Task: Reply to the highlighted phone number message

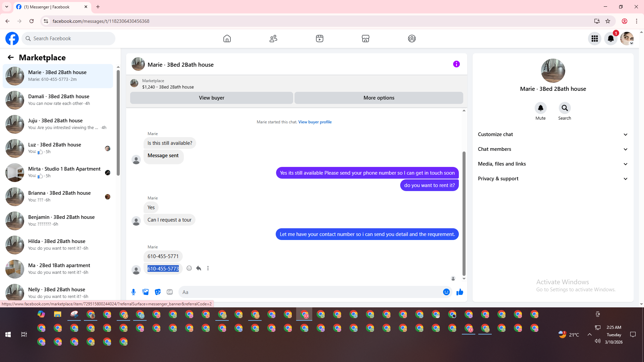Action: point(199,268)
